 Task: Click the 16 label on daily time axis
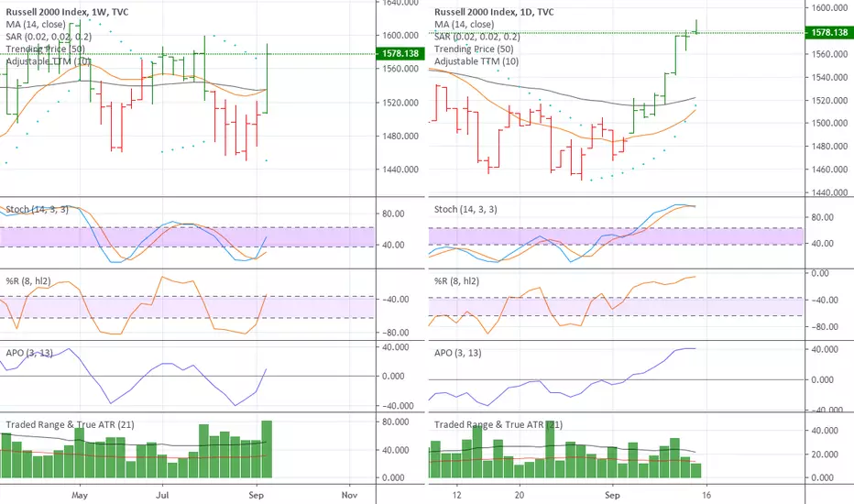[x=706, y=495]
